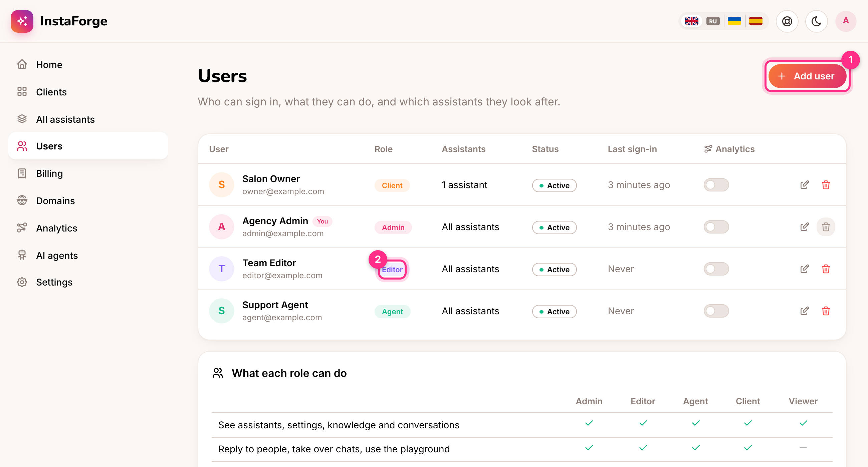Click the '1 assistant' cell
The height and width of the screenshot is (467, 868).
(x=464, y=185)
